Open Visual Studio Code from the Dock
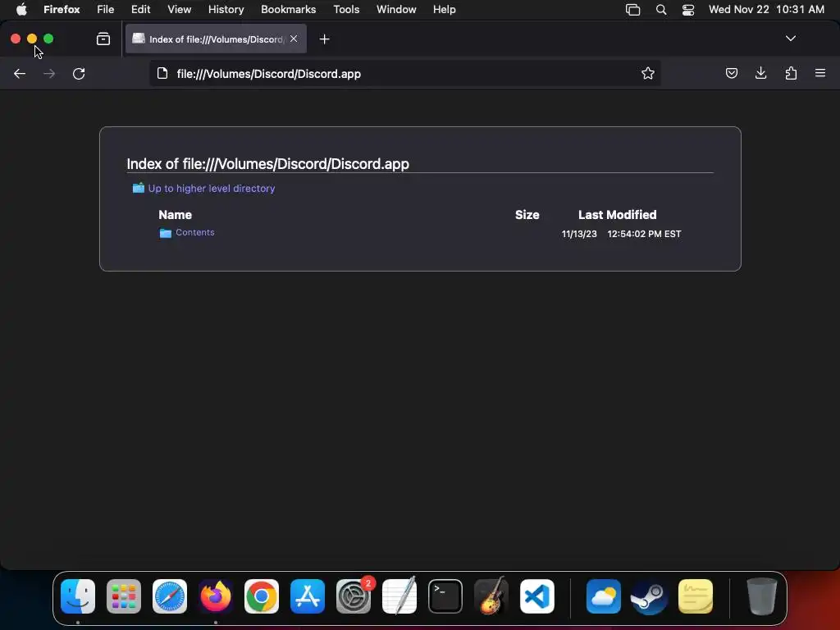The width and height of the screenshot is (840, 630). click(537, 596)
